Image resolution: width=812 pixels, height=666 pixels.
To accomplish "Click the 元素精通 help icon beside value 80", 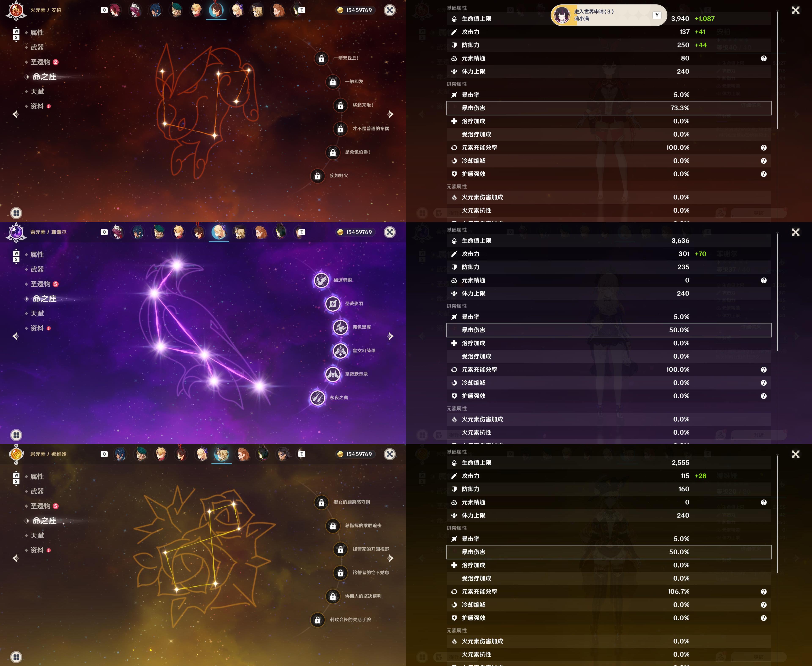I will [764, 58].
